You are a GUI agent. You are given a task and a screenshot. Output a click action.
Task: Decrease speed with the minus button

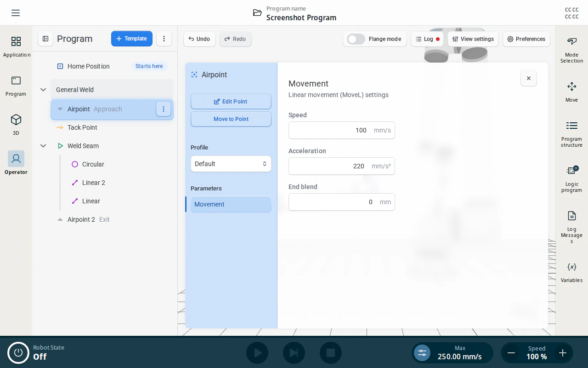tap(511, 353)
